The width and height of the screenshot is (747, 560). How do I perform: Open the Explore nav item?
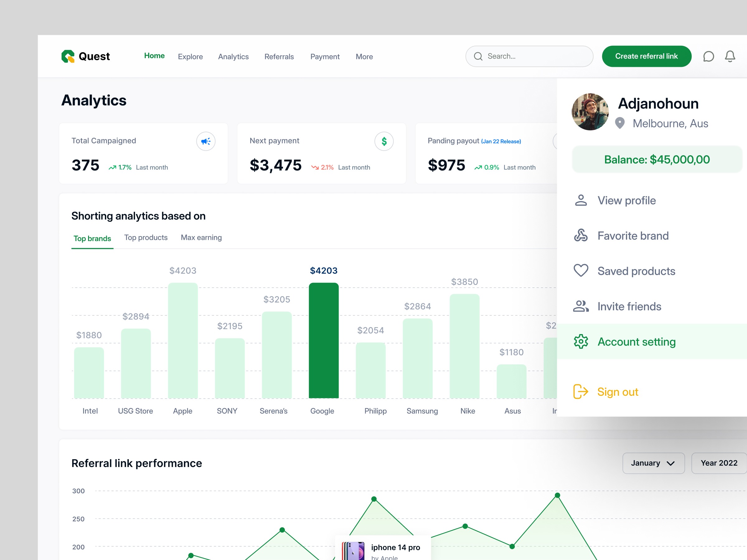coord(190,57)
